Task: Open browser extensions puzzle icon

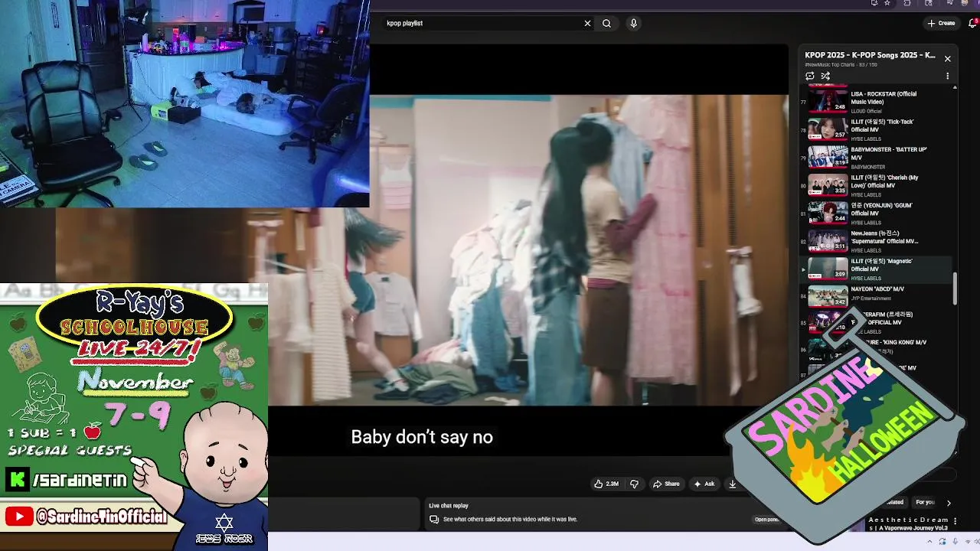Action: tap(907, 3)
